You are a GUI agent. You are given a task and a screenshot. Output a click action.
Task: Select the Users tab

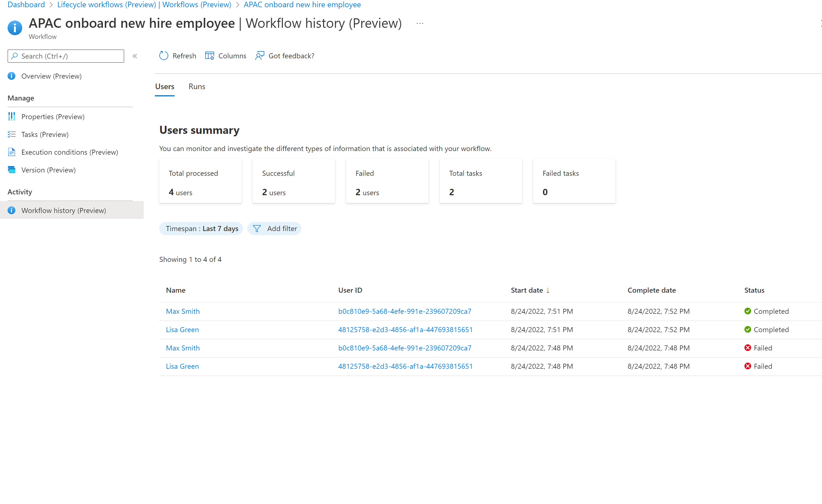coord(164,86)
